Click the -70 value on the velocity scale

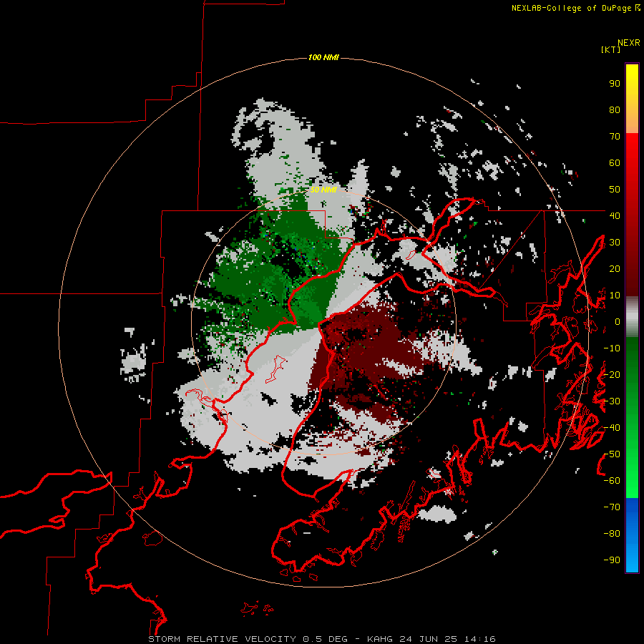tap(612, 507)
